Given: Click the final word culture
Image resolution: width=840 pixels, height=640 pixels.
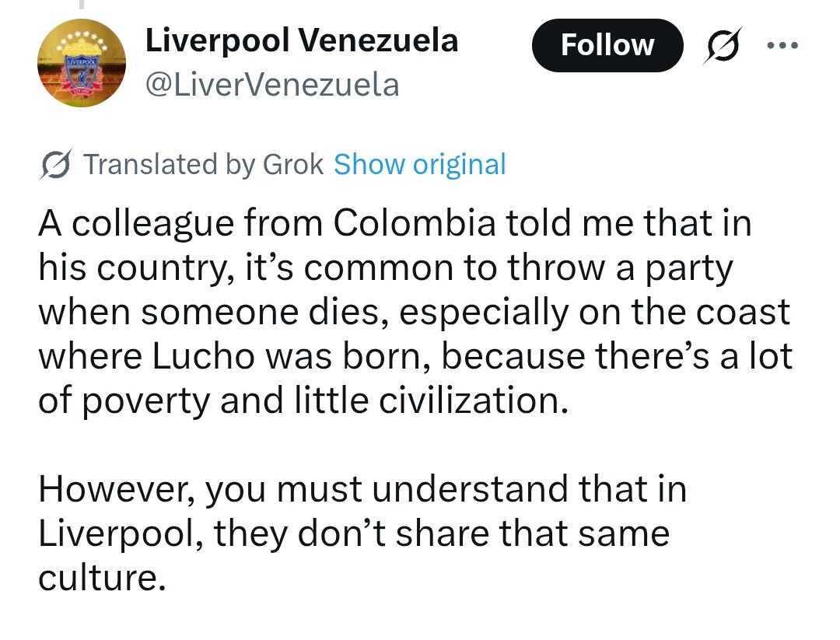Looking at the screenshot, I should pyautogui.click(x=101, y=579).
